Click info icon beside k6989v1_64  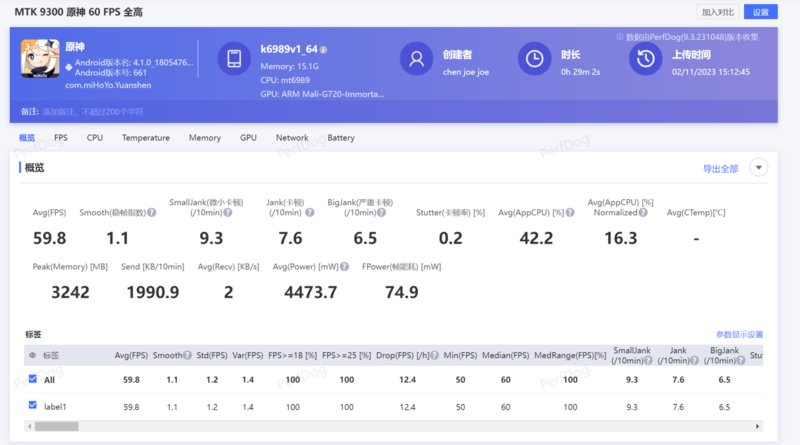point(324,49)
